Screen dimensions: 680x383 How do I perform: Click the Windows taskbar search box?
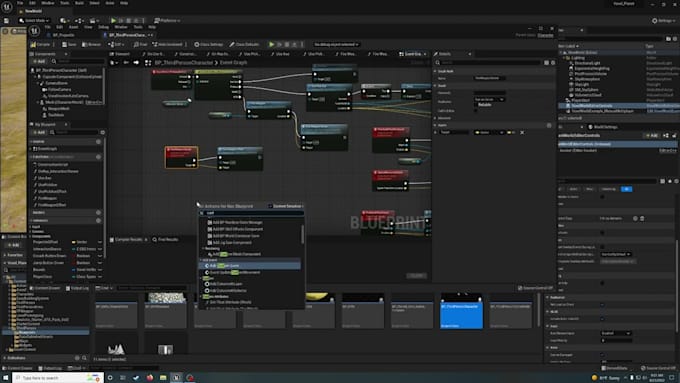59,378
